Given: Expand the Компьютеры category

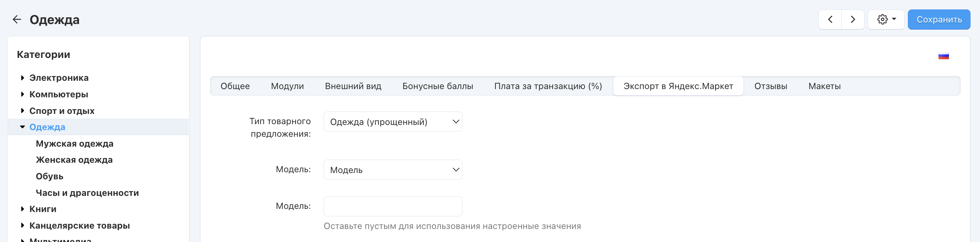Looking at the screenshot, I should (22, 95).
